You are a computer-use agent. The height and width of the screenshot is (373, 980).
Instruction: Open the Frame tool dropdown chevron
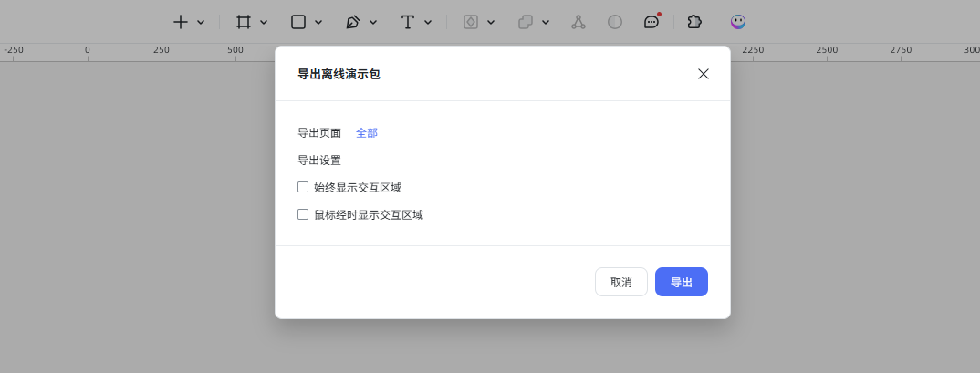click(x=263, y=23)
